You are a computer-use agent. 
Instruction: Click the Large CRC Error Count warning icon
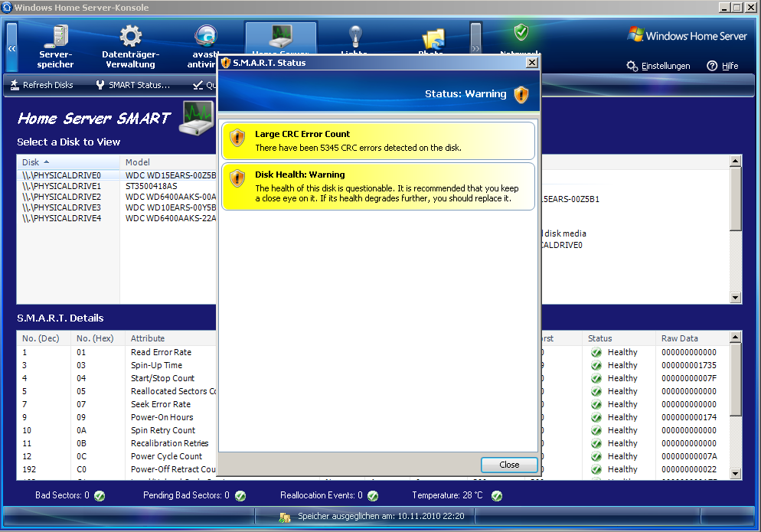coord(237,138)
